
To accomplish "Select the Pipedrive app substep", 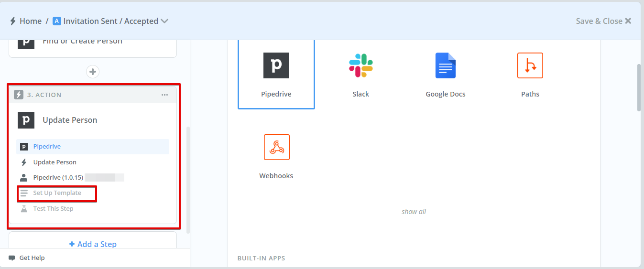I will coord(93,147).
